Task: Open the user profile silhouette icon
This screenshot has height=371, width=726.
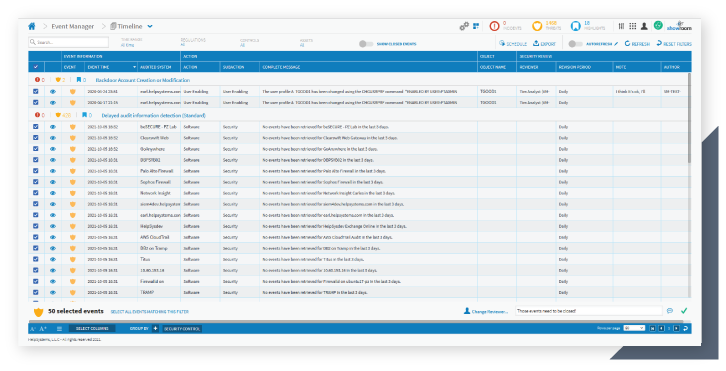Action: pyautogui.click(x=644, y=26)
